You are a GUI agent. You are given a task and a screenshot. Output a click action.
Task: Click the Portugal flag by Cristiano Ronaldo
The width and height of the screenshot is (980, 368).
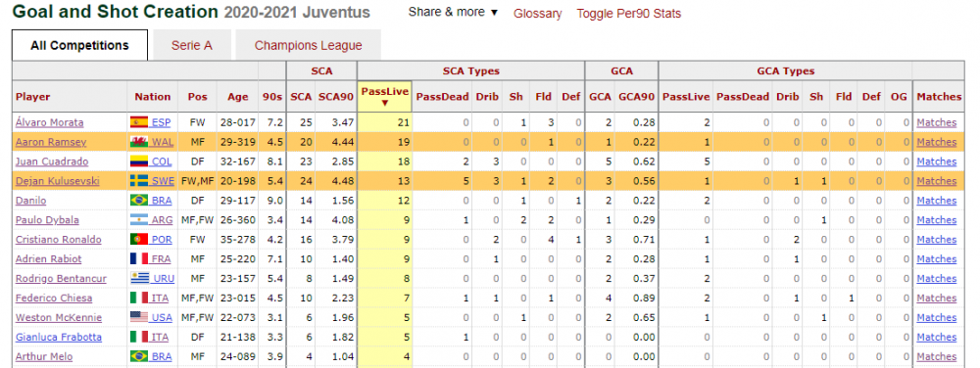click(x=139, y=240)
